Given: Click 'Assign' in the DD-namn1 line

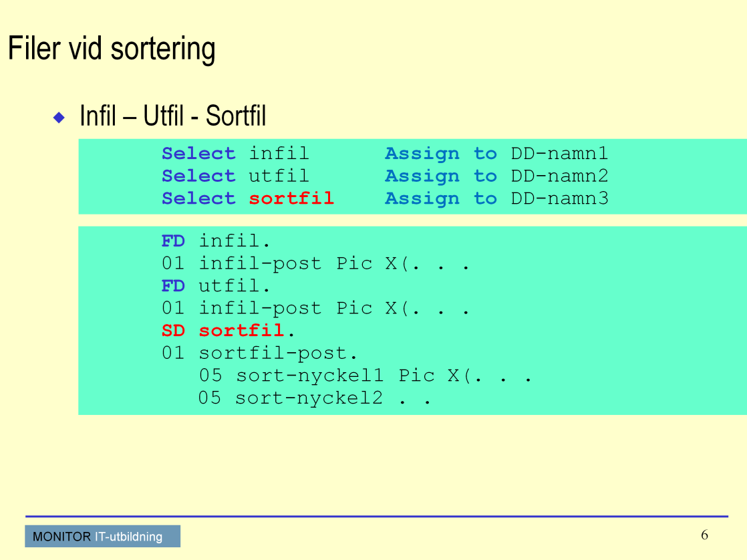Looking at the screenshot, I should click(422, 154).
